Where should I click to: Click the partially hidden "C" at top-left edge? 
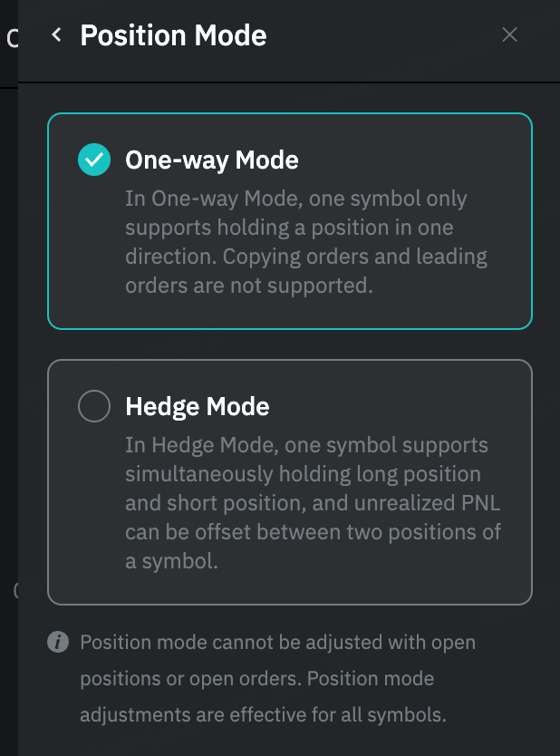coord(12,38)
